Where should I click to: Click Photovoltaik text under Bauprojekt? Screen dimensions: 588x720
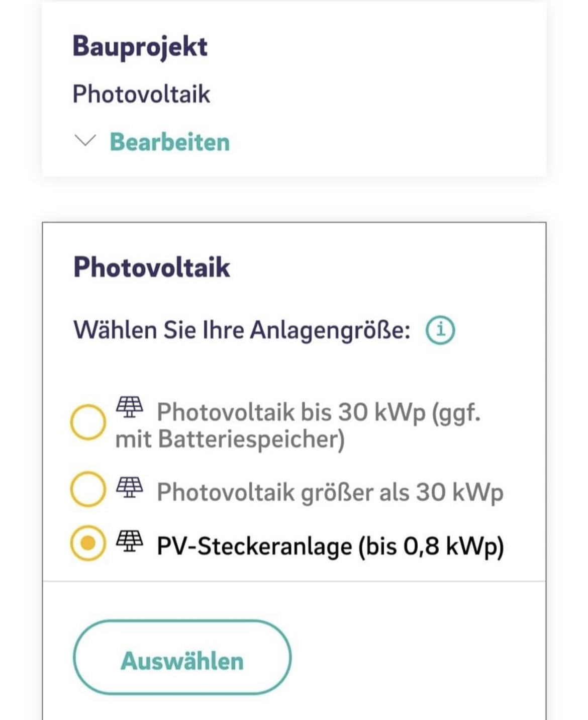point(141,94)
